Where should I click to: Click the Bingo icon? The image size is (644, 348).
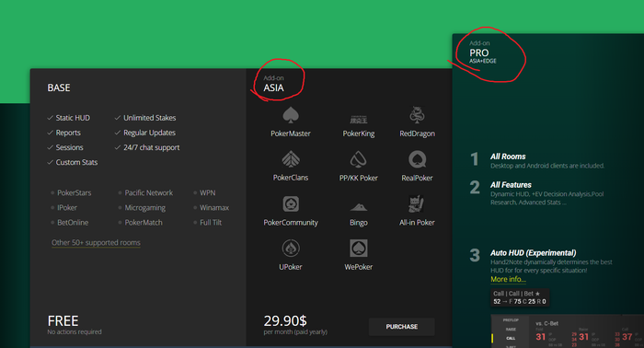(359, 206)
